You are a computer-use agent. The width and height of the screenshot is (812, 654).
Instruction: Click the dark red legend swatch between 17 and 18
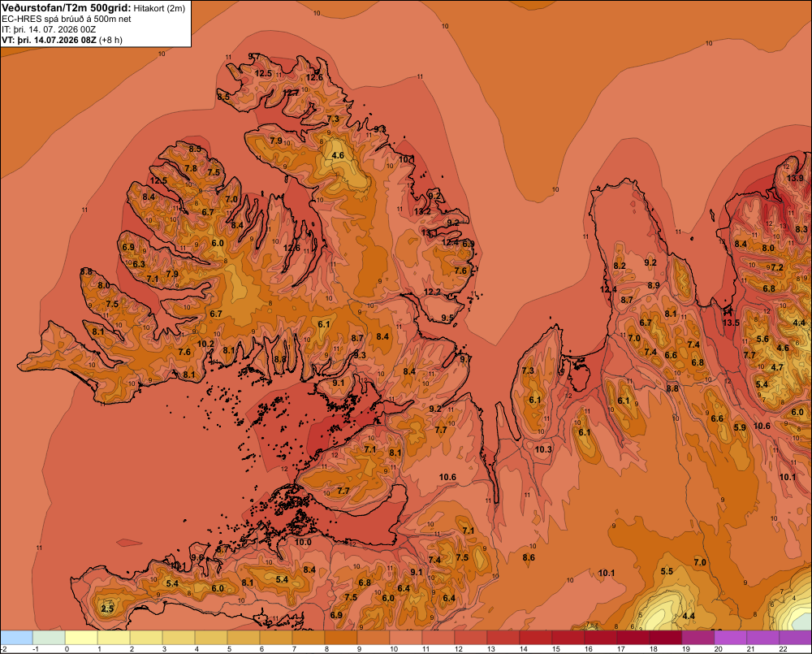633,638
